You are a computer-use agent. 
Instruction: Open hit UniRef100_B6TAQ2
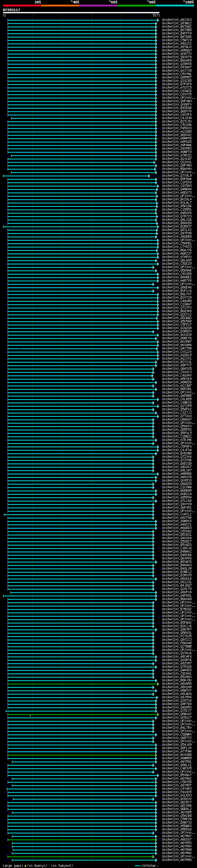tap(176, 26)
